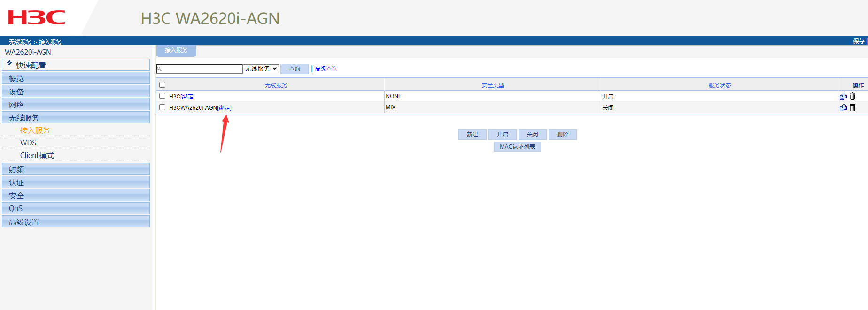The width and height of the screenshot is (868, 310).
Task: Expand the 安全 menu section
Action: tap(76, 196)
